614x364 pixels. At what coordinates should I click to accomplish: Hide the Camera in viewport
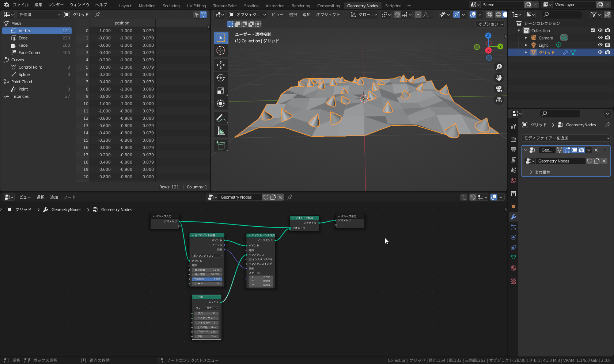600,38
